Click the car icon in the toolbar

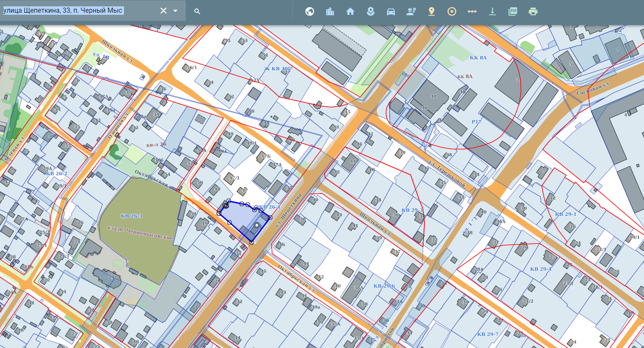(x=391, y=11)
